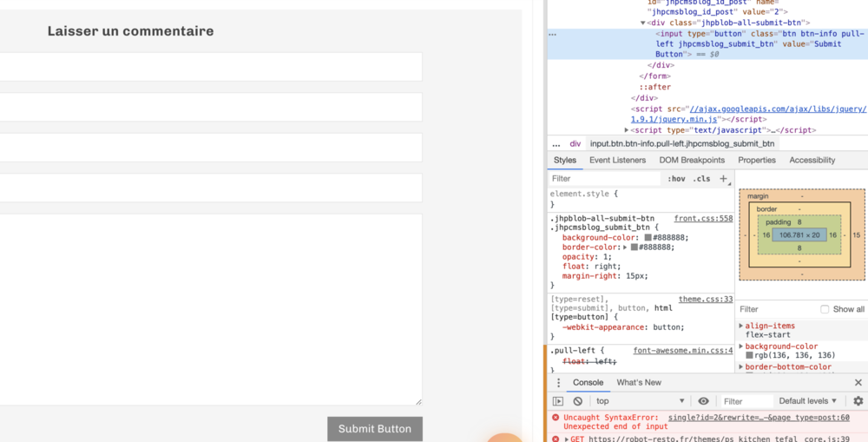Viewport: 868px width, 442px height.
Task: Expand the script type text/javascript node
Action: pyautogui.click(x=627, y=130)
